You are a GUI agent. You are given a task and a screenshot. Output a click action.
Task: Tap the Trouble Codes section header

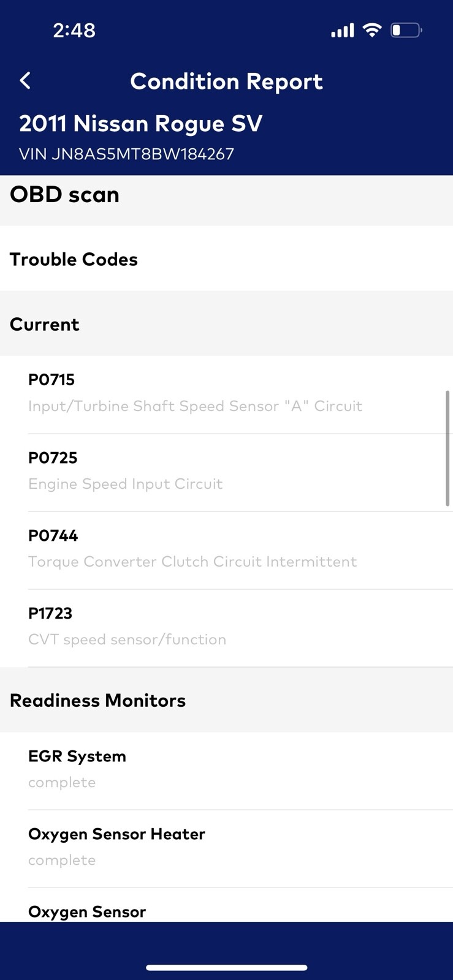click(74, 259)
